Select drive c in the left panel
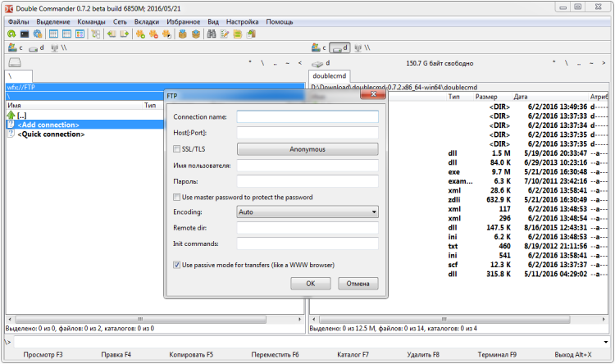615x364 pixels. tap(16, 48)
